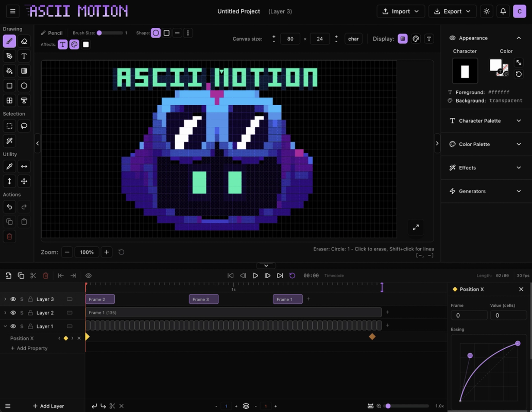Click Add Property under Layer 1

click(29, 348)
